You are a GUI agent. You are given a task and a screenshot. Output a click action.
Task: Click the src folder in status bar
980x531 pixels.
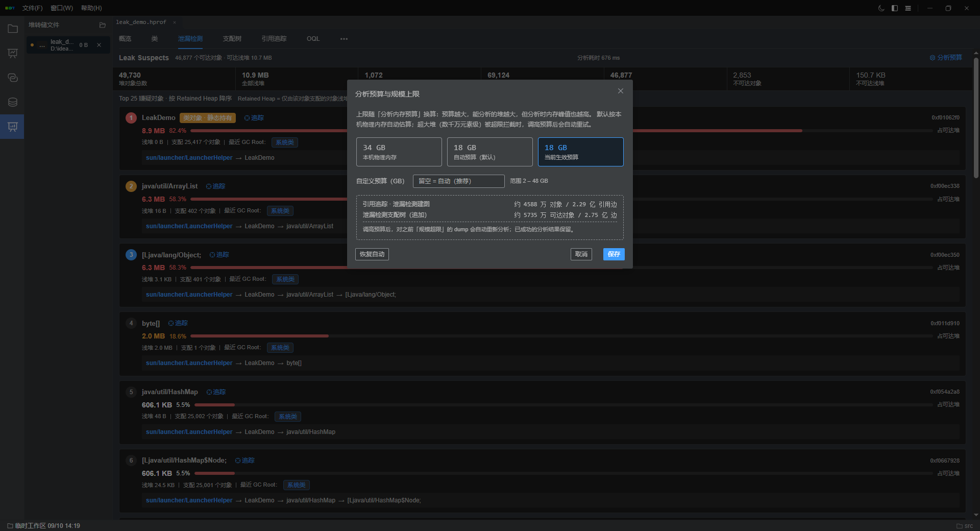pyautogui.click(x=965, y=526)
